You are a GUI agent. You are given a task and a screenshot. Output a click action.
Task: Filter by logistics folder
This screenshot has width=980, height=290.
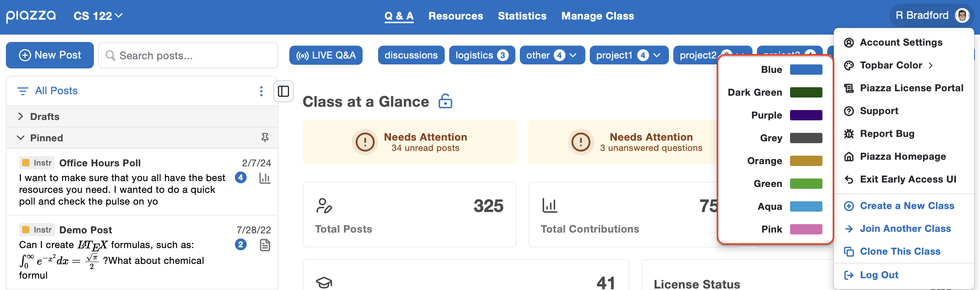pos(482,56)
